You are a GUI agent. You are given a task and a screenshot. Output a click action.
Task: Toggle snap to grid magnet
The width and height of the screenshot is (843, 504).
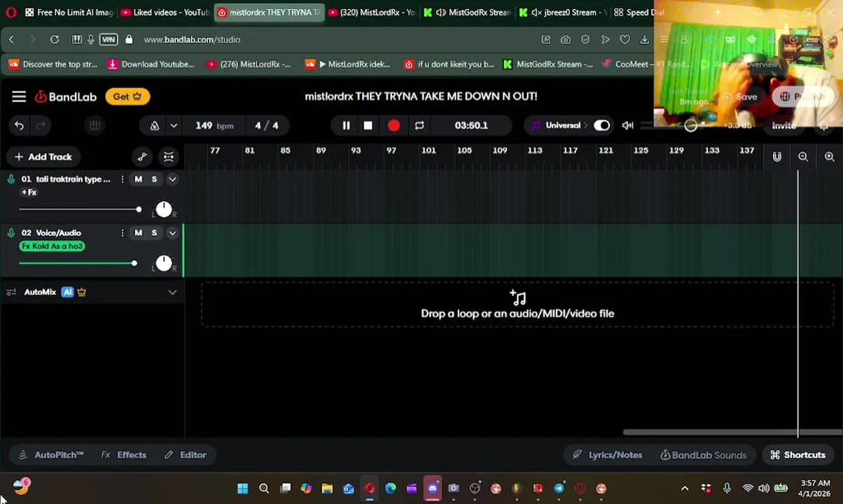tap(777, 157)
